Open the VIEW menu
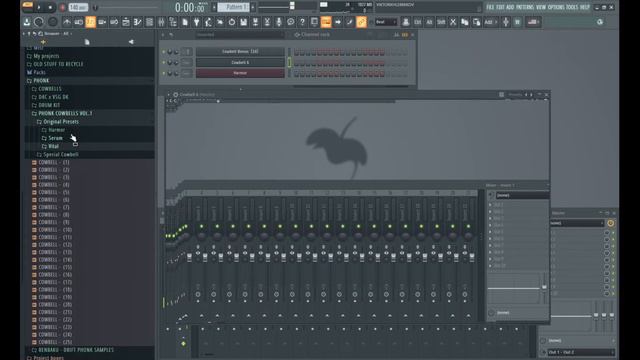Viewport: 640px width, 360px height. (x=541, y=7)
